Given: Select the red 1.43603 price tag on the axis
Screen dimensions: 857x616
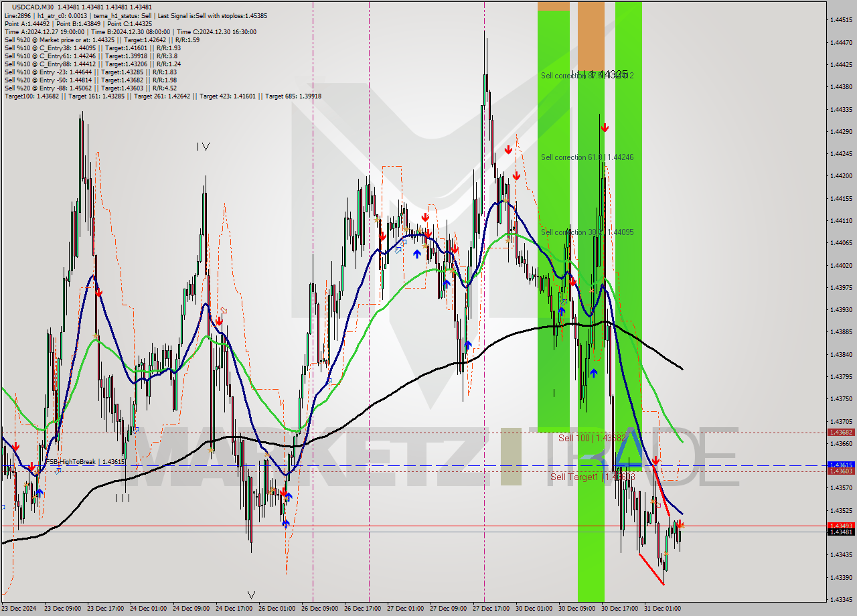Looking at the screenshot, I should point(841,471).
